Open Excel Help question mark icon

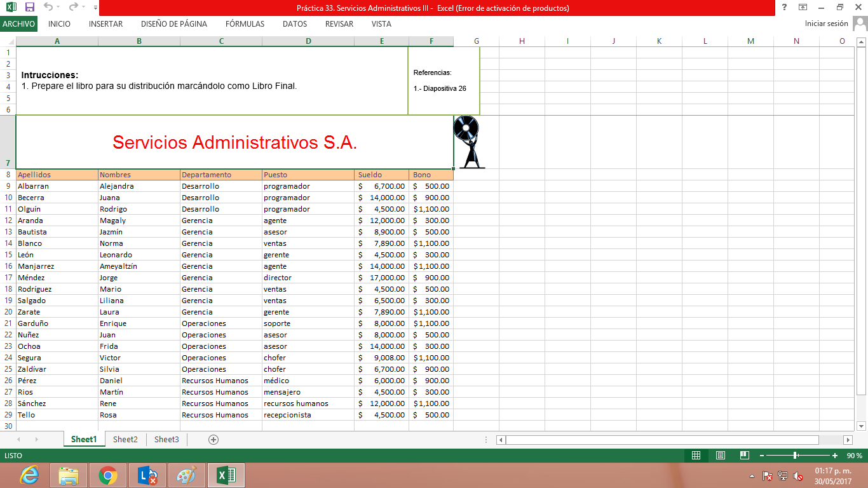click(784, 8)
